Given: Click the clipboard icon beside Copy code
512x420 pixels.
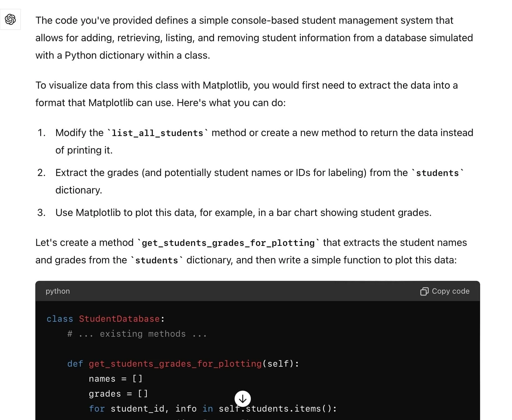Looking at the screenshot, I should pyautogui.click(x=424, y=291).
